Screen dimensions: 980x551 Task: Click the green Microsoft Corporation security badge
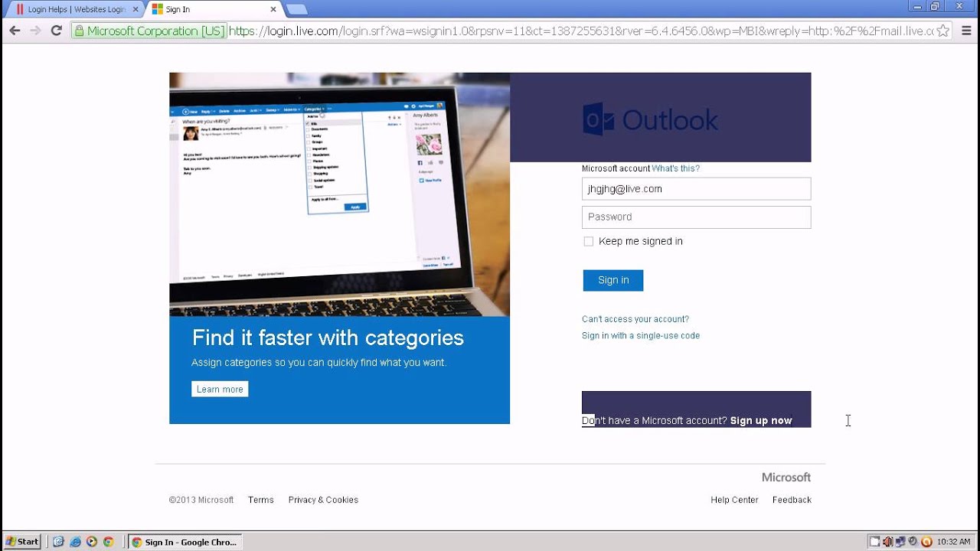[149, 31]
